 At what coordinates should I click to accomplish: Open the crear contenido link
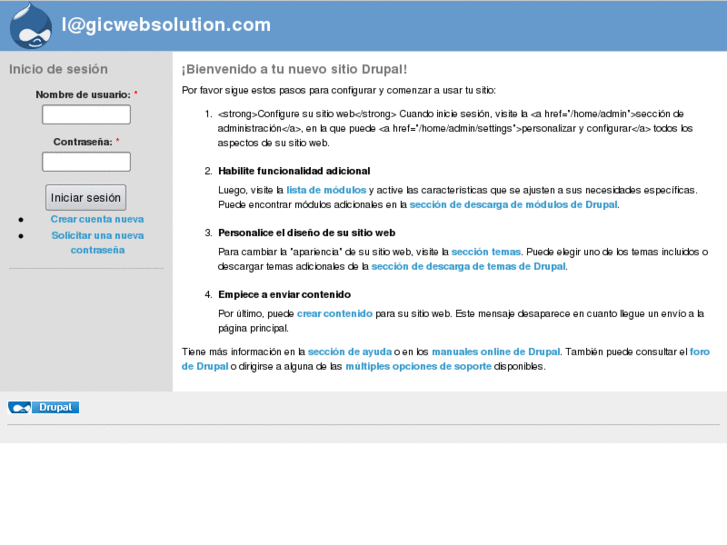335,314
